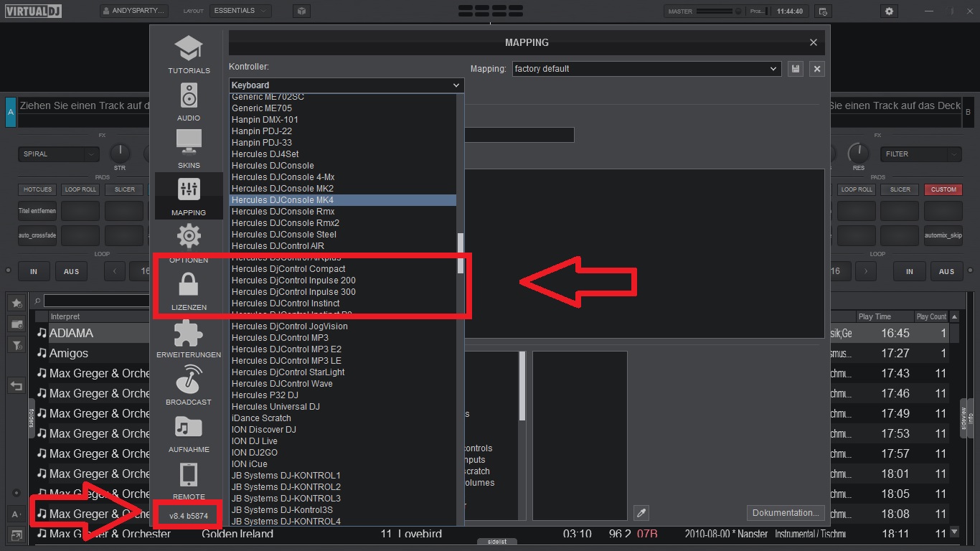This screenshot has height=551, width=980.
Task: Switch right deck pads to LOOP ROLL
Action: pos(857,189)
